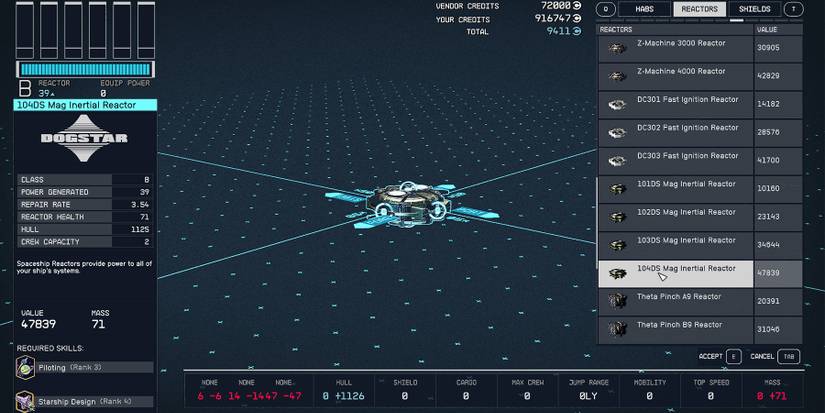
Task: Click the Jump Range 0LY stat
Action: click(589, 390)
